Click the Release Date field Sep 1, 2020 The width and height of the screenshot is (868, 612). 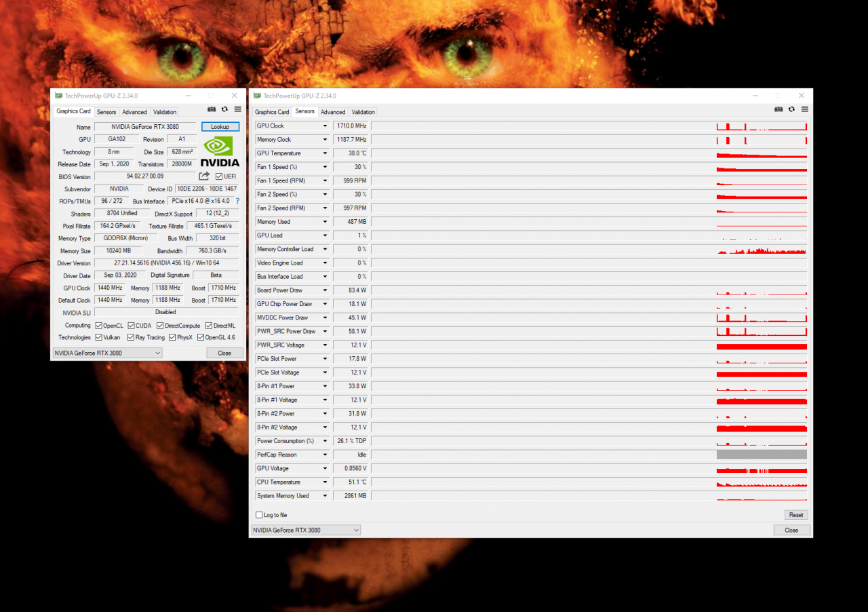coord(113,164)
